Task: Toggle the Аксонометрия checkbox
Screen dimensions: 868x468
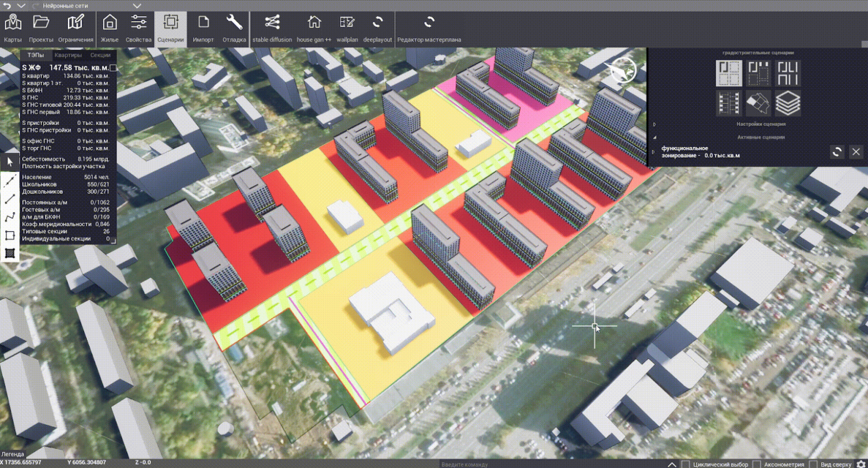Action: (x=757, y=464)
